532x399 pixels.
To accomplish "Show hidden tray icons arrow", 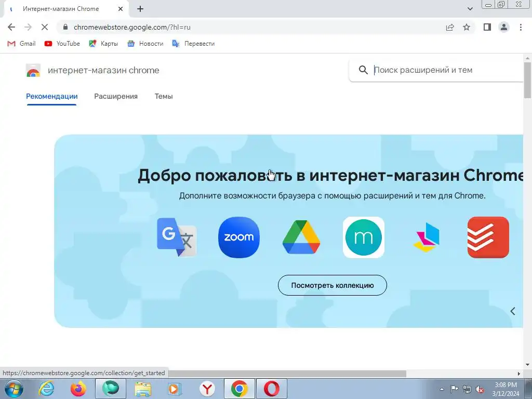I will 442,389.
